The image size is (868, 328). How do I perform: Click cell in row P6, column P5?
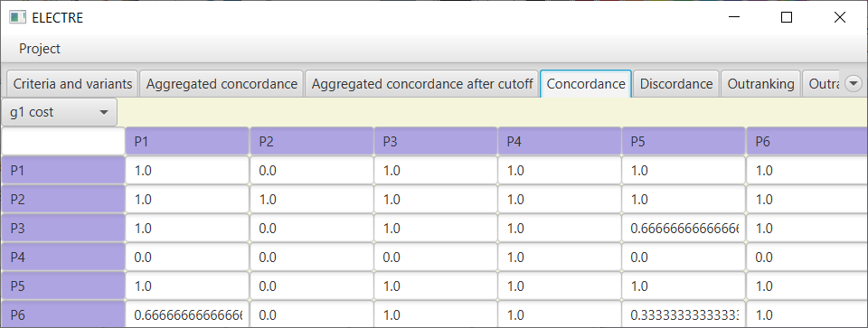coord(684,314)
